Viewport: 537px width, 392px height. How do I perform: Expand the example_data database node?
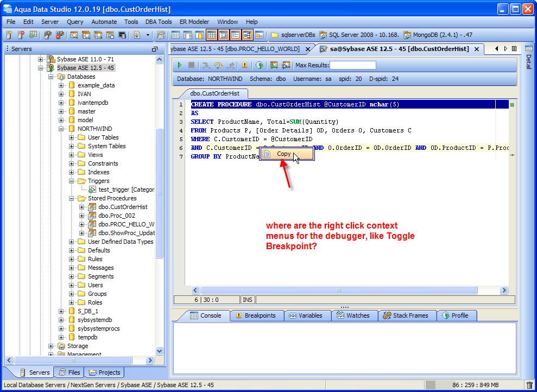click(x=61, y=86)
